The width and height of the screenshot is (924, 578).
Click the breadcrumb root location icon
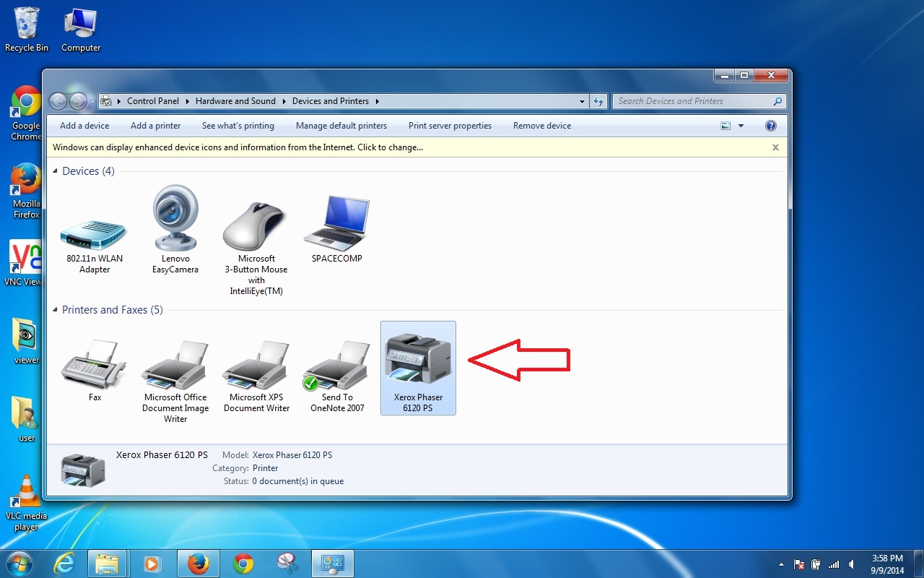click(106, 101)
